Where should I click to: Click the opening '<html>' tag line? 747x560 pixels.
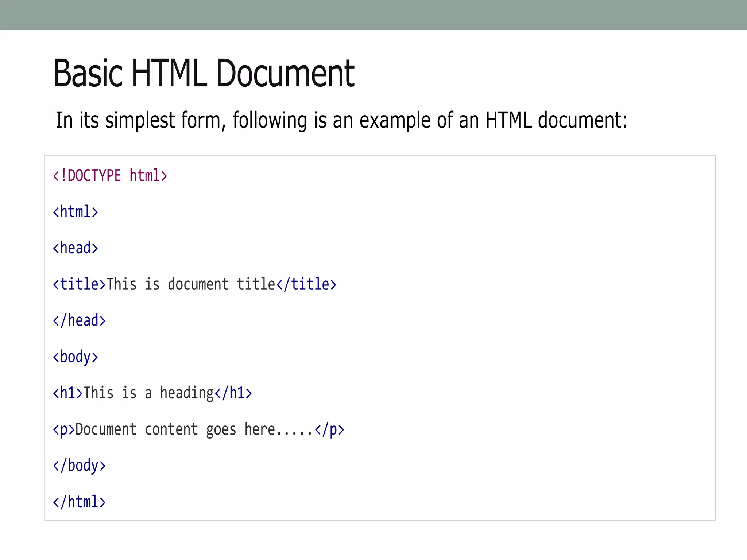(76, 211)
